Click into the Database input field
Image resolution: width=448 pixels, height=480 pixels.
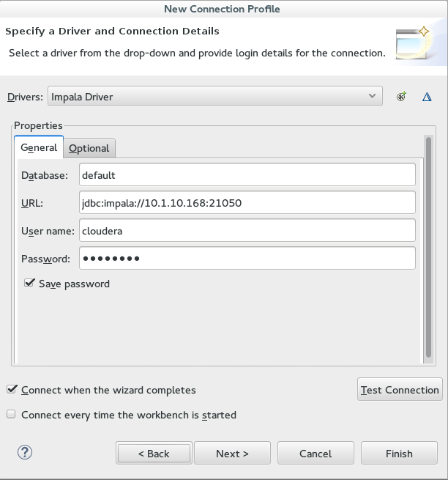coord(247,175)
